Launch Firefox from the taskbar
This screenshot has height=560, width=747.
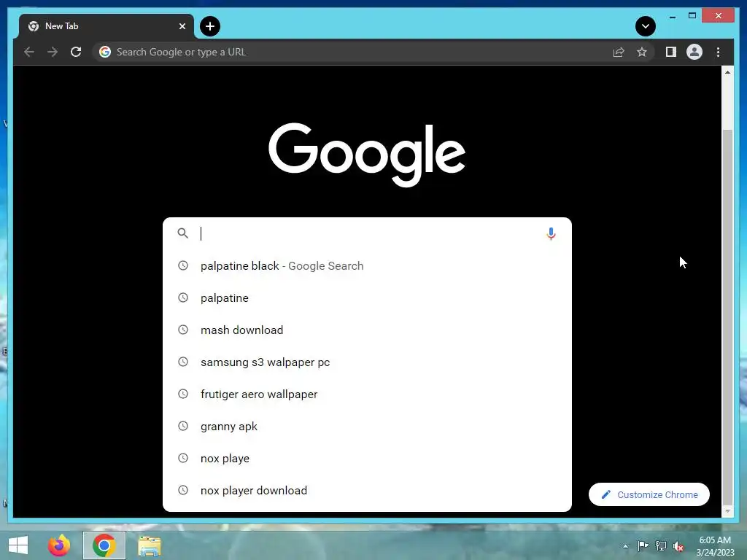click(59, 545)
